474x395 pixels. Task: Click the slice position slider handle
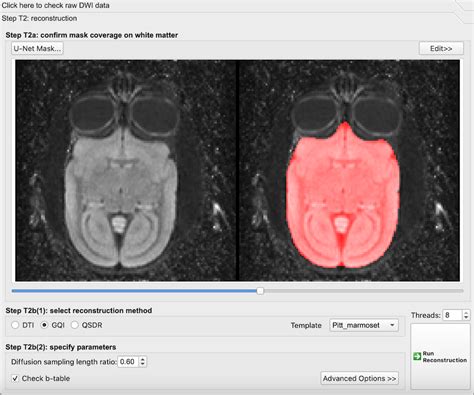point(260,291)
